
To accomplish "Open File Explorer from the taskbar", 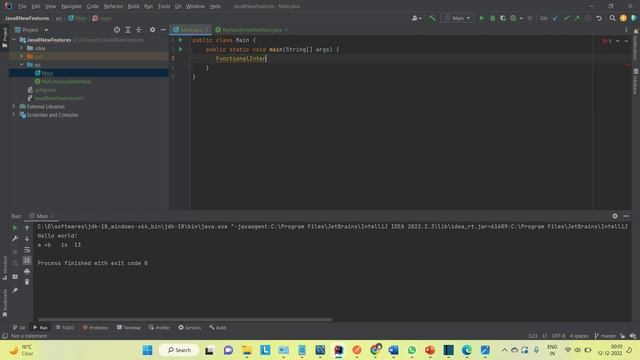I will pyautogui.click(x=247, y=350).
